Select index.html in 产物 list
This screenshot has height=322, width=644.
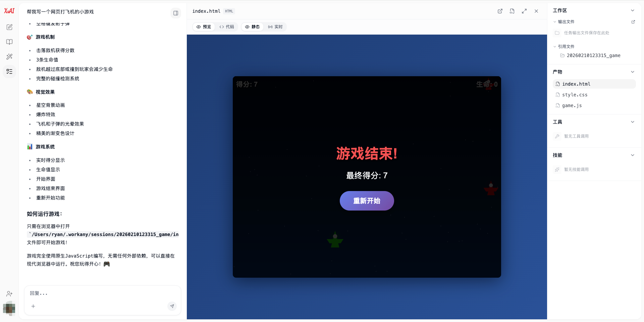594,84
